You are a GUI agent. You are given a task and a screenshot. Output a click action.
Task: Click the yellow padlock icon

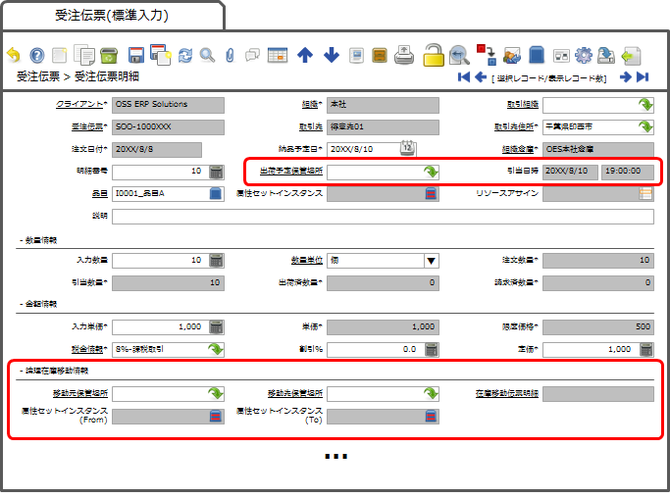click(433, 55)
